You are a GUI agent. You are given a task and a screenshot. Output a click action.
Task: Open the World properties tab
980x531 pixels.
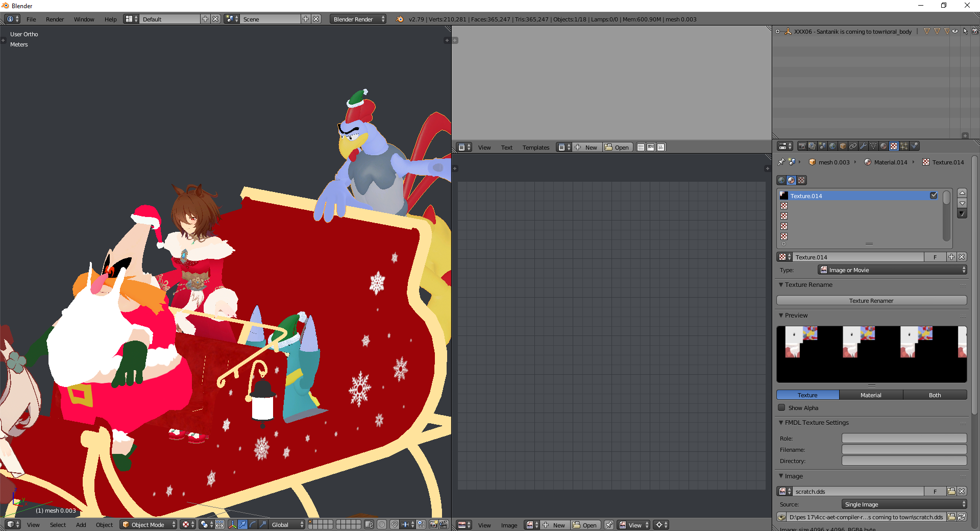[832, 146]
